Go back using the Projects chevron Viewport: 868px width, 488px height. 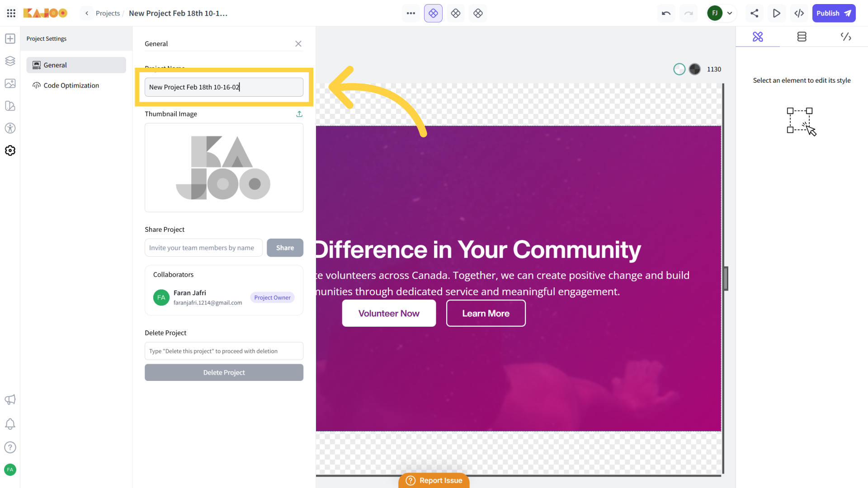pos(87,13)
